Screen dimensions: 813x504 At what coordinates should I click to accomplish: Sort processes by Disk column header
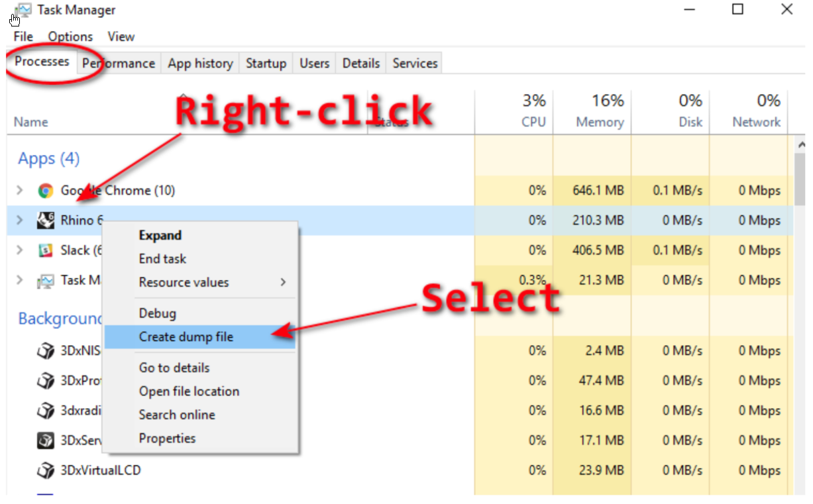point(671,111)
